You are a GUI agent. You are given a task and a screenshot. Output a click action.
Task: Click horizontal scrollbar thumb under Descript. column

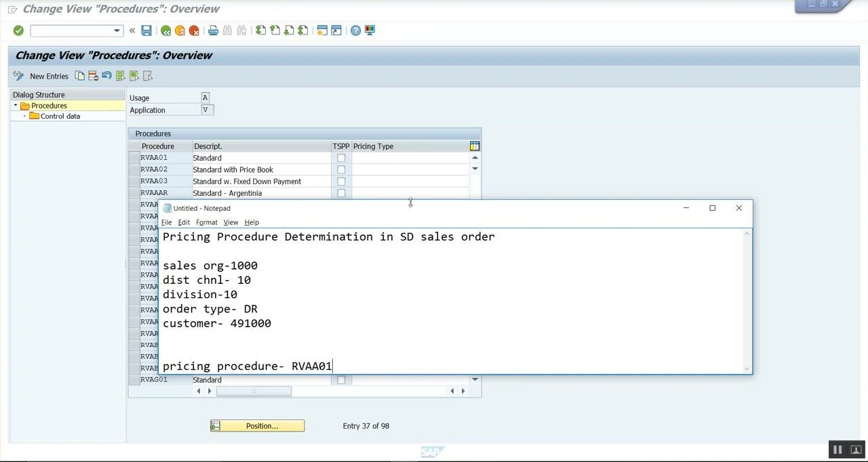click(x=254, y=391)
